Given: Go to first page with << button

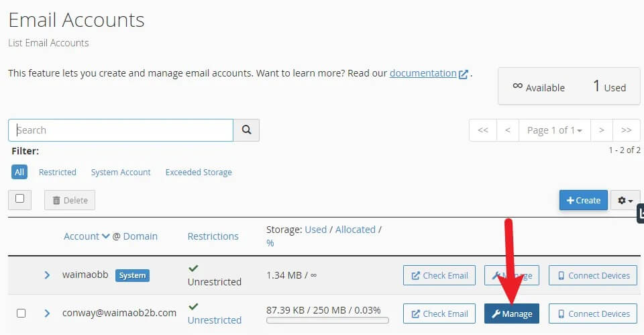Looking at the screenshot, I should point(482,130).
